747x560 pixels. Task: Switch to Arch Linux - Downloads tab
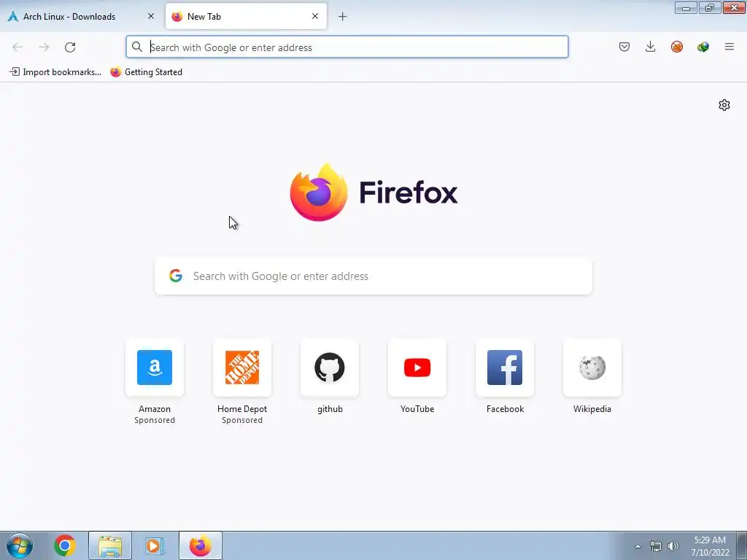pyautogui.click(x=81, y=16)
